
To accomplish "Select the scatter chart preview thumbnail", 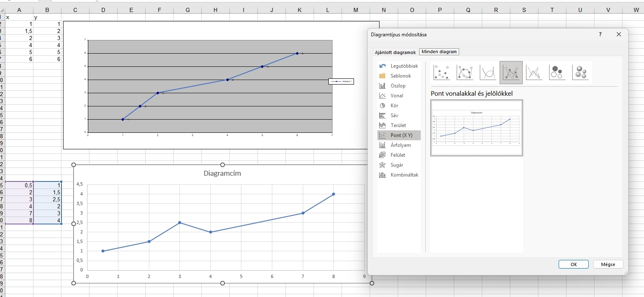I will point(477,128).
